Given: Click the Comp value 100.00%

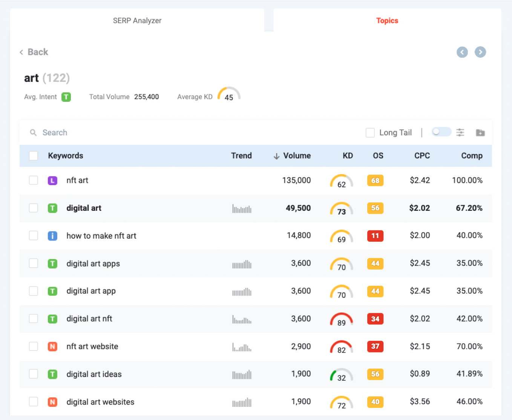Looking at the screenshot, I should (468, 180).
